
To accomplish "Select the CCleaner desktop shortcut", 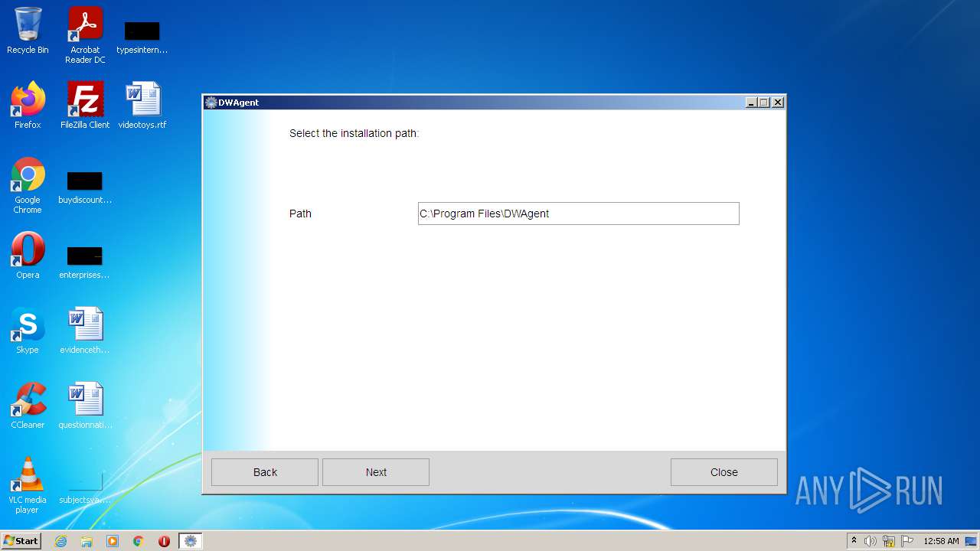I will point(28,406).
